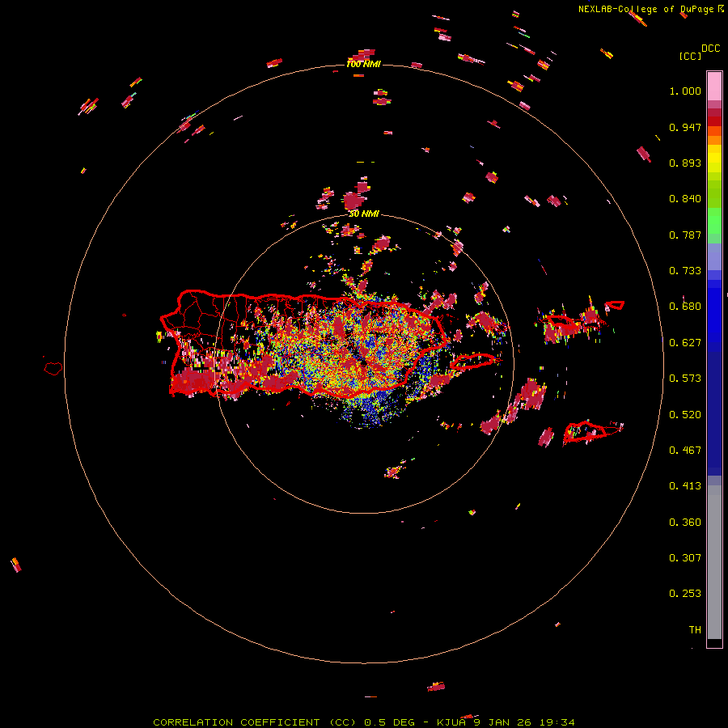Click the 0.893 color scale value
728x728 pixels.
tap(685, 163)
